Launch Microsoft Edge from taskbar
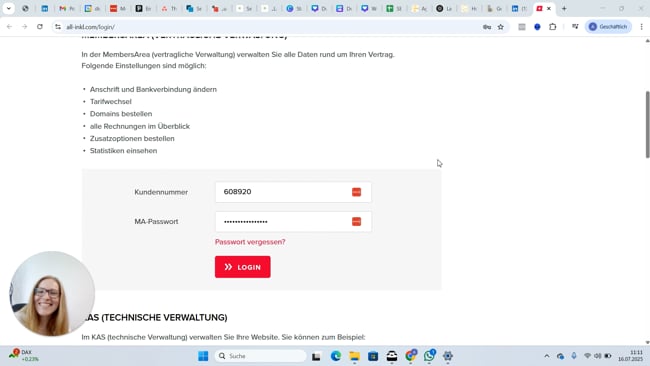The width and height of the screenshot is (650, 366). coord(336,356)
